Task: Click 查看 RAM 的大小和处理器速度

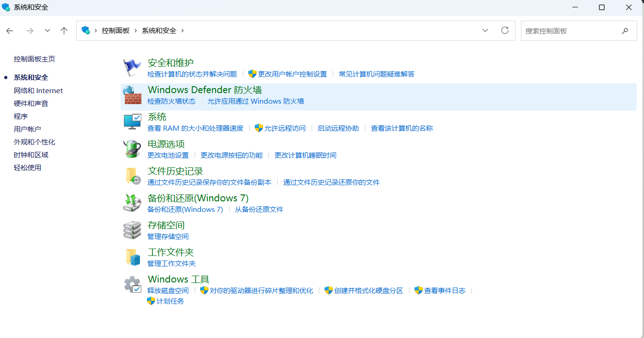Action: click(195, 128)
